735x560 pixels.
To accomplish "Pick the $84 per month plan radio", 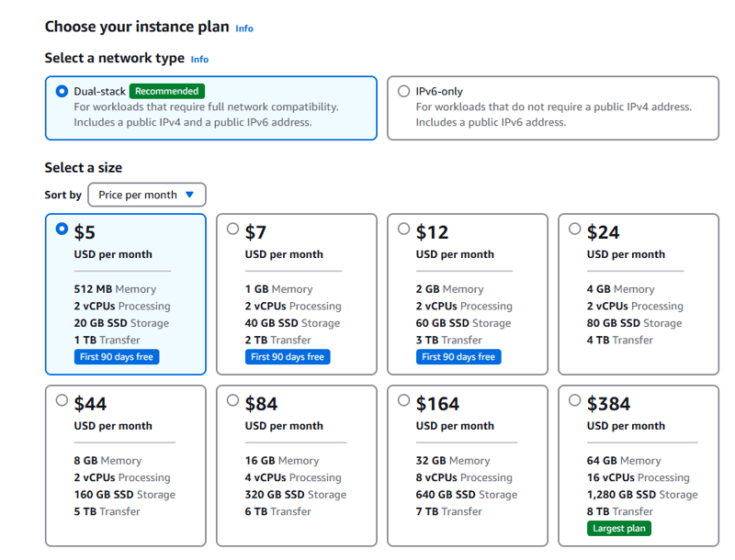I will click(x=232, y=400).
